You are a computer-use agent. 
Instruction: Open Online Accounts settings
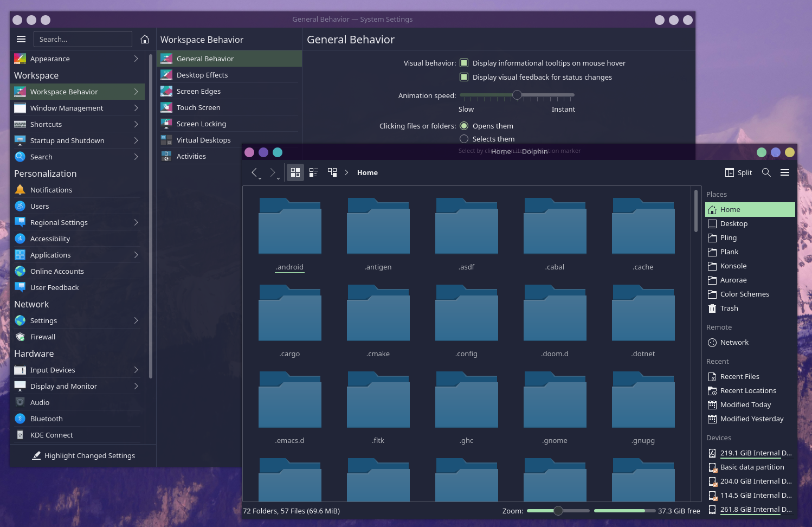pyautogui.click(x=78, y=271)
